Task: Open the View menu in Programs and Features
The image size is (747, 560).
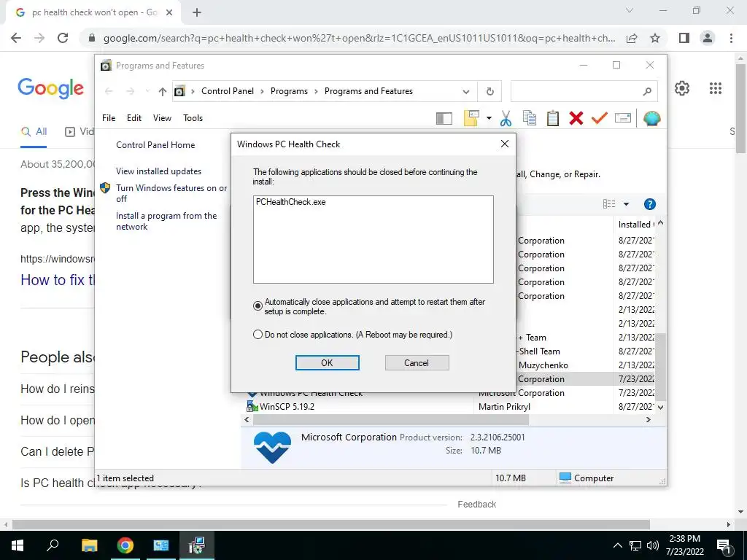Action: (x=162, y=118)
